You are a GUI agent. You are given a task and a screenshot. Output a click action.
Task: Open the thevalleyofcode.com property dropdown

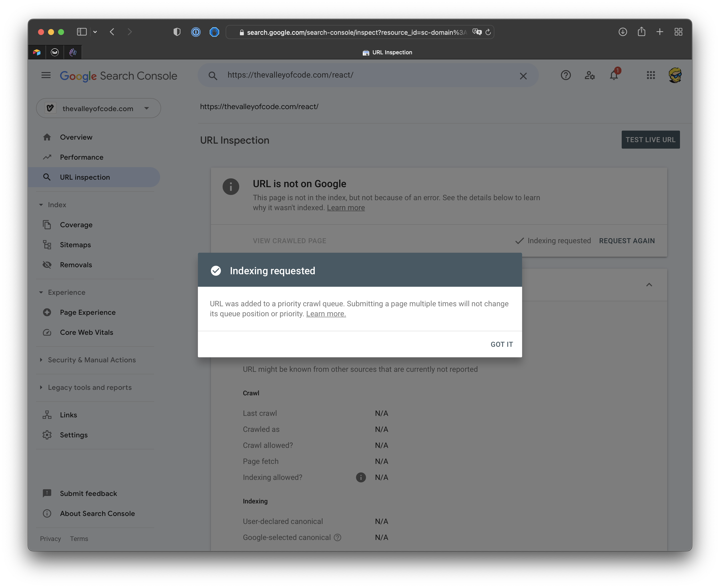click(98, 108)
